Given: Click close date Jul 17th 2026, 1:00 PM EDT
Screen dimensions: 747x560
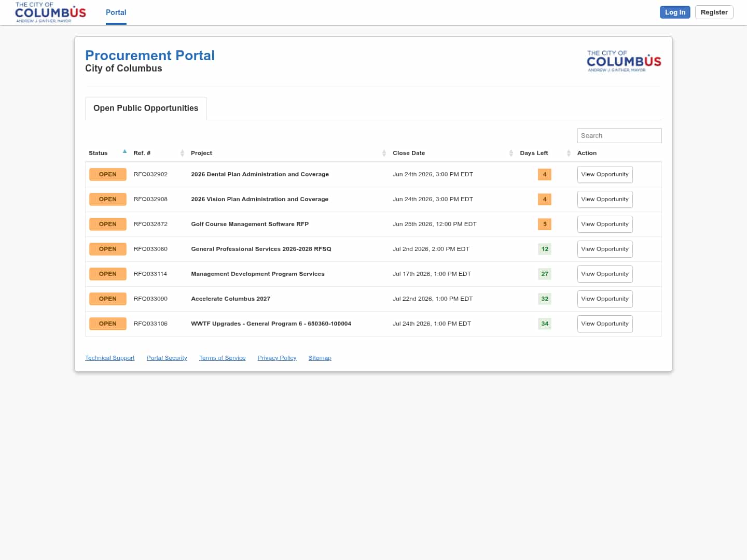Looking at the screenshot, I should tap(432, 274).
